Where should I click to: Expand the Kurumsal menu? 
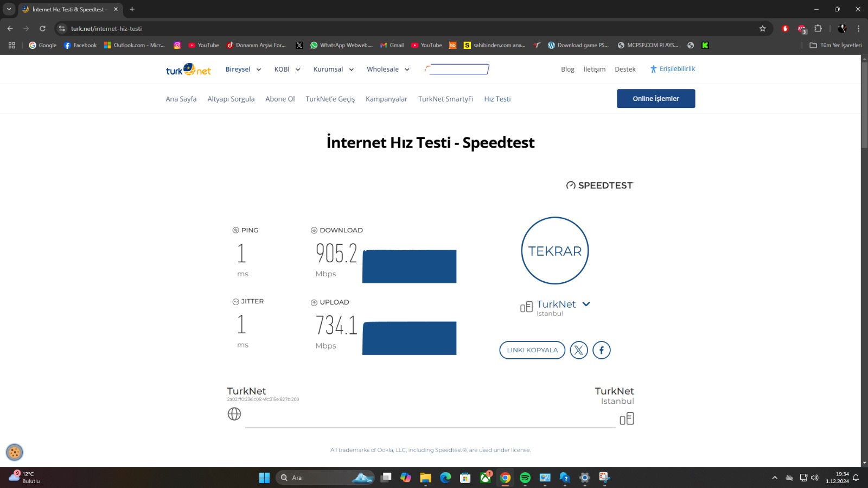(x=334, y=69)
